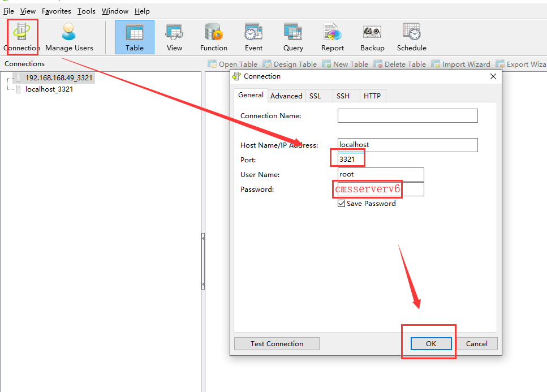The image size is (547, 392).
Task: Open Manage Users
Action: pyautogui.click(x=69, y=37)
